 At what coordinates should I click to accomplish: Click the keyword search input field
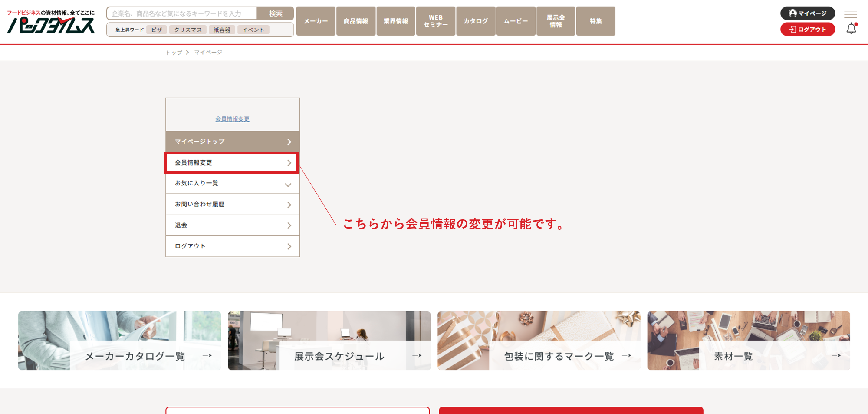click(x=182, y=13)
